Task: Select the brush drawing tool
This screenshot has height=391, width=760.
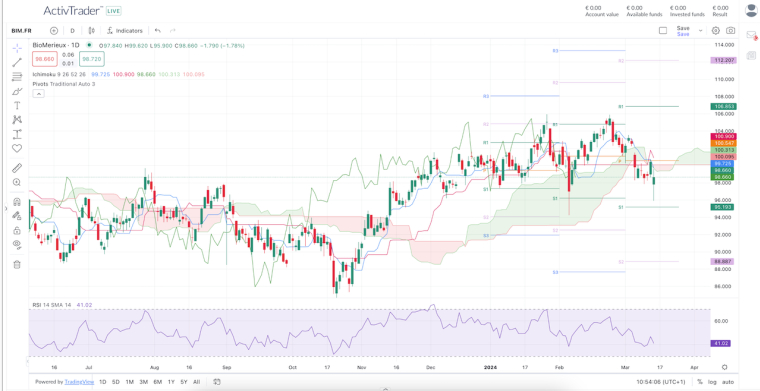Action: [17, 91]
